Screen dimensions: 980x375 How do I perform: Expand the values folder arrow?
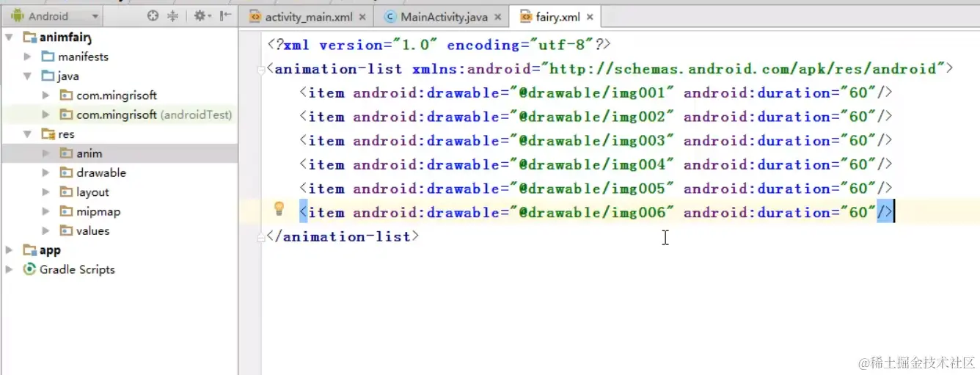(45, 230)
